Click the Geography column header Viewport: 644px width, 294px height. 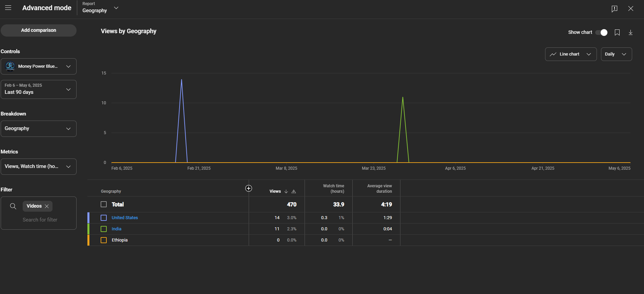[111, 191]
